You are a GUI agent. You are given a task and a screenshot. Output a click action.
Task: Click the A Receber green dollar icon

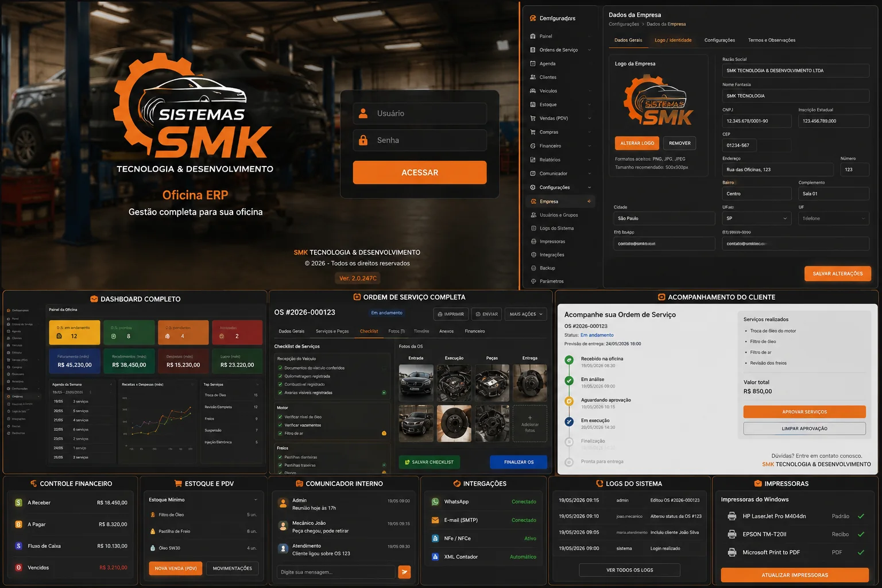tap(18, 503)
